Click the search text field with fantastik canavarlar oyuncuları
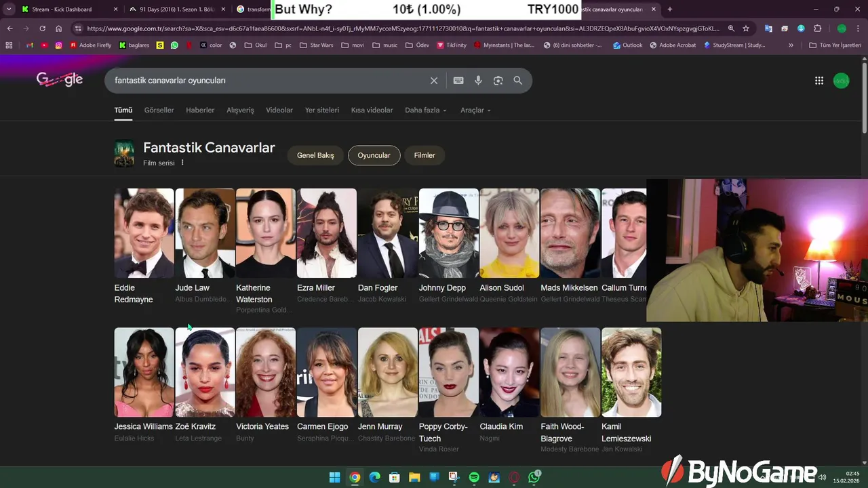The image size is (868, 488). coord(268,81)
